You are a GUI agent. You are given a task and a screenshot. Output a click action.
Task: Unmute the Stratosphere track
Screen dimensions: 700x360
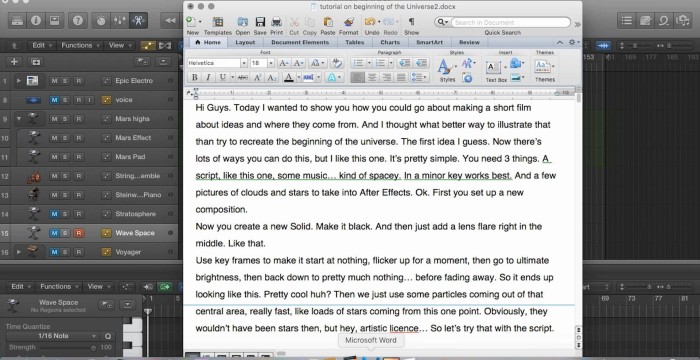point(54,214)
